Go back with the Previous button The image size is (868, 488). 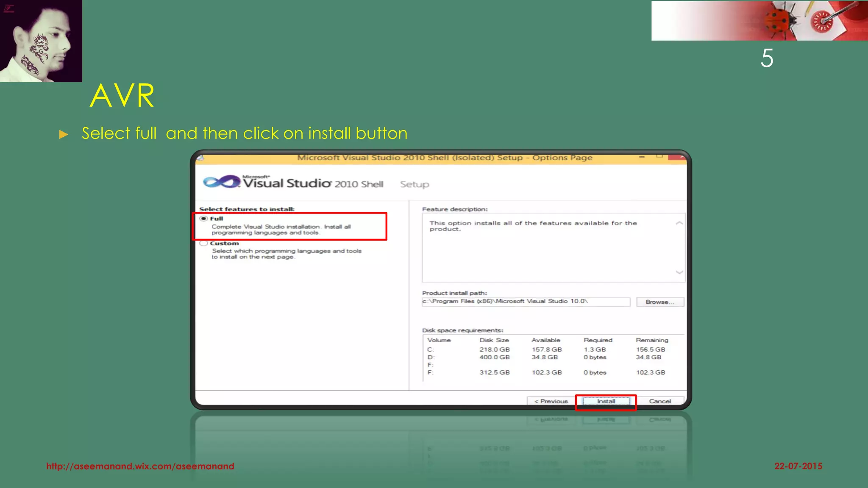[x=551, y=401]
